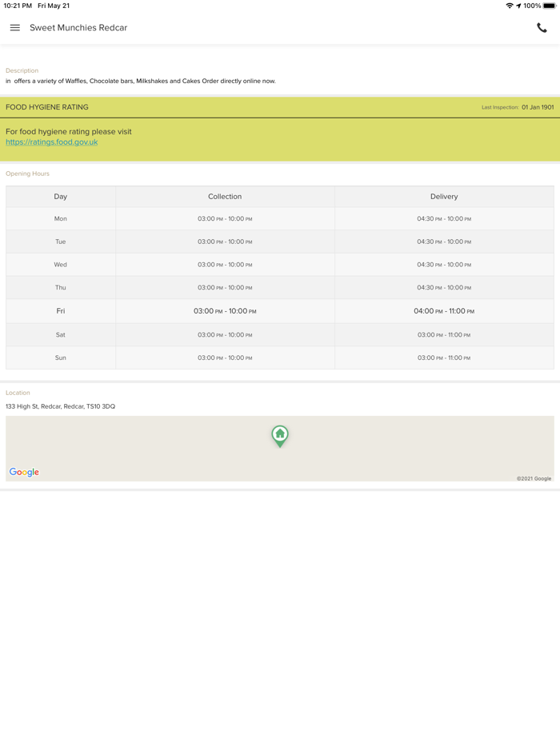
Task: Click the Delivery column header
Action: pyautogui.click(x=444, y=196)
